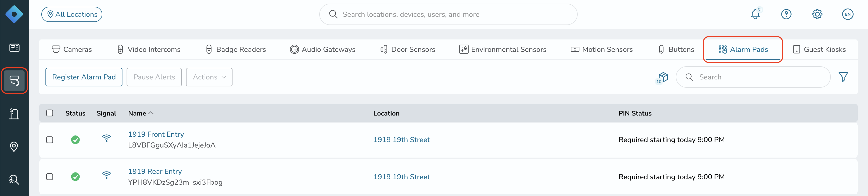868x196 pixels.
Task: Check the 1919 Front Entry row checkbox
Action: click(50, 140)
